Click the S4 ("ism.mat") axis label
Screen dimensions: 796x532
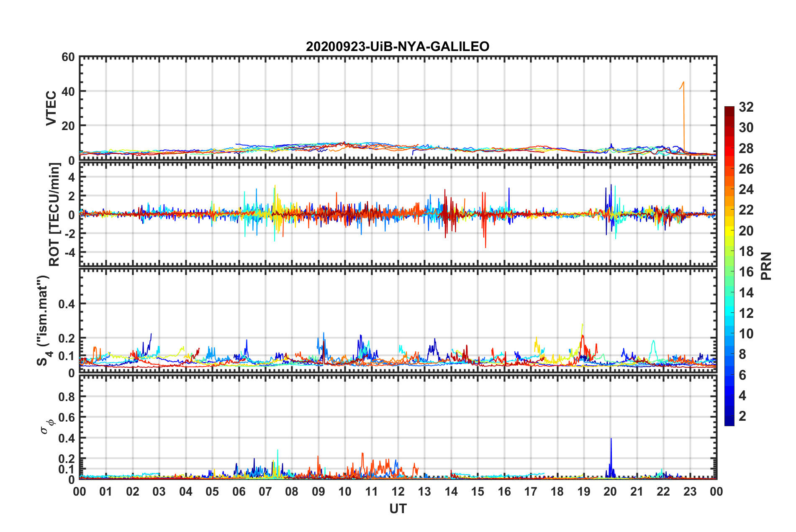point(44,320)
